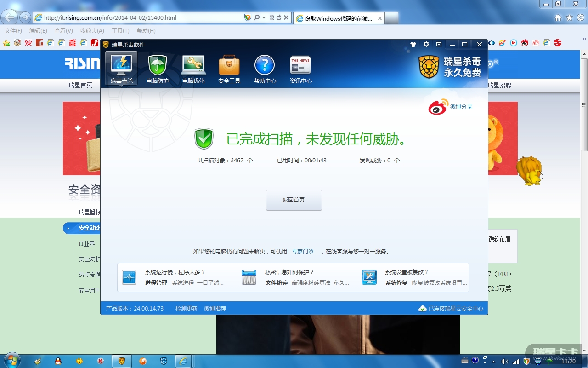The height and width of the screenshot is (368, 588).
Task: Open the browser 文件(F) menu
Action: 13,31
